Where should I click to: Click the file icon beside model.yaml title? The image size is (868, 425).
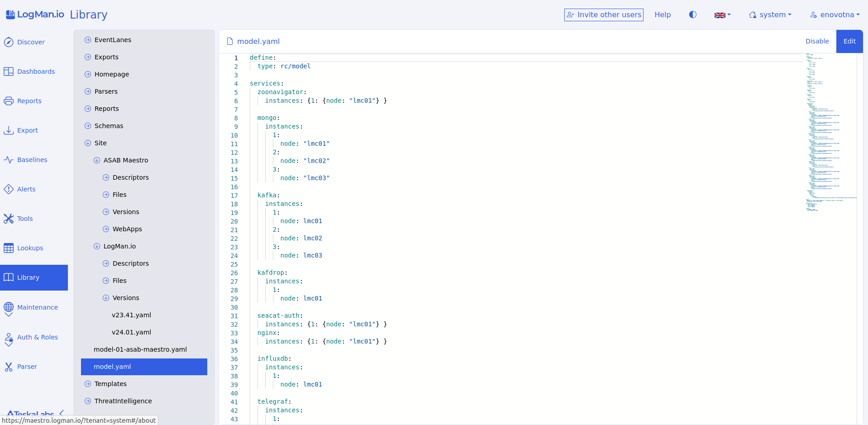click(x=230, y=41)
